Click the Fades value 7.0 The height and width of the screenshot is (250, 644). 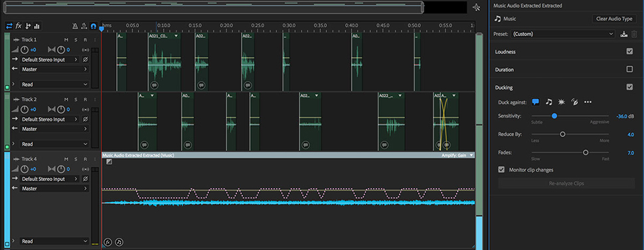tap(631, 152)
